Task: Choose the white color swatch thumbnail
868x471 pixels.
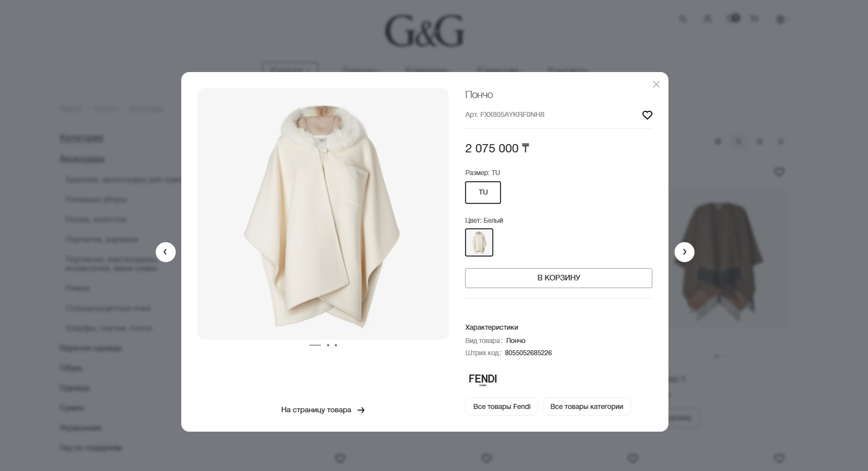Action: coord(479,242)
